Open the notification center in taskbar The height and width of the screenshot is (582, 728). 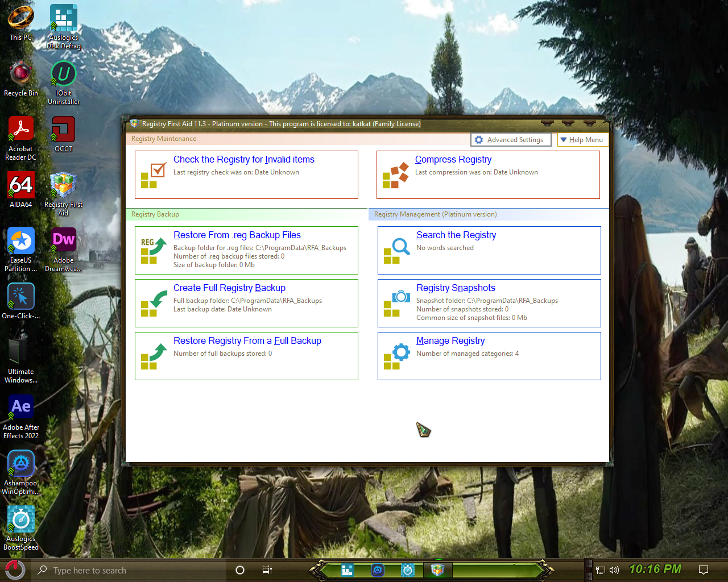703,570
